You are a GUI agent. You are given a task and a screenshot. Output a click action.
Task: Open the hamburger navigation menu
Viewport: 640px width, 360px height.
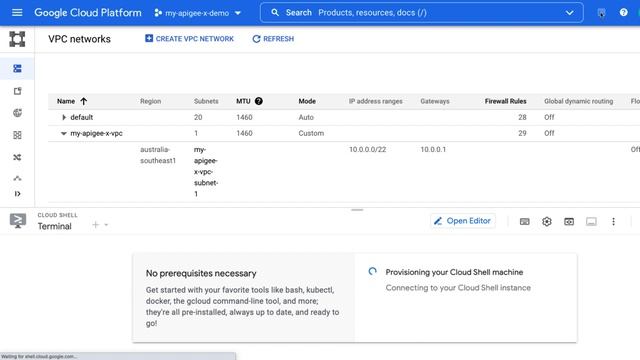[17, 13]
